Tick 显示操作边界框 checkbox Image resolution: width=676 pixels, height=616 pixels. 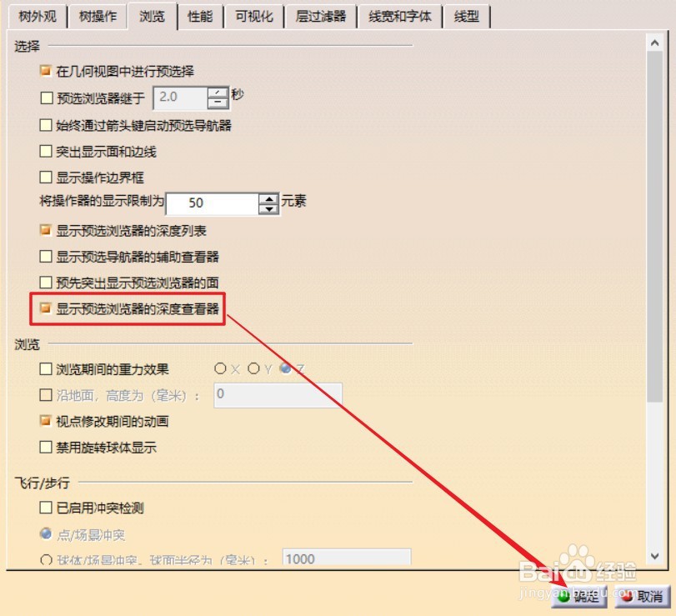click(46, 177)
